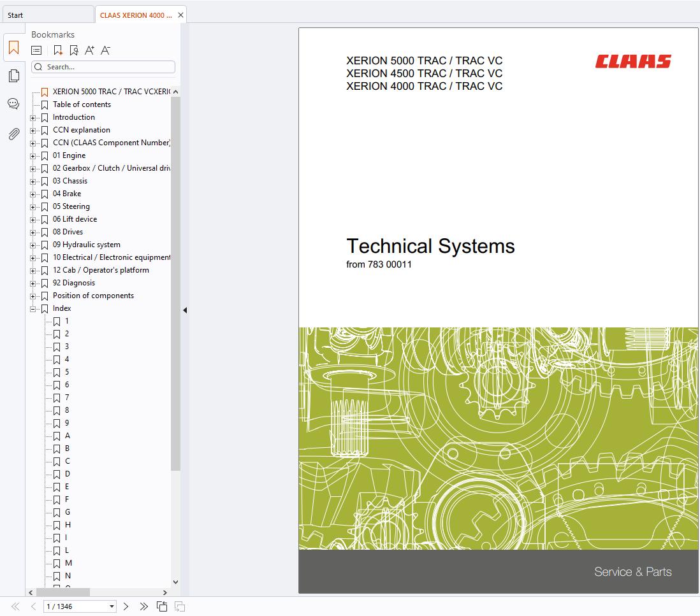Viewport: 700px width, 616px height.
Task: Open bookmark options list menu
Action: click(x=37, y=50)
